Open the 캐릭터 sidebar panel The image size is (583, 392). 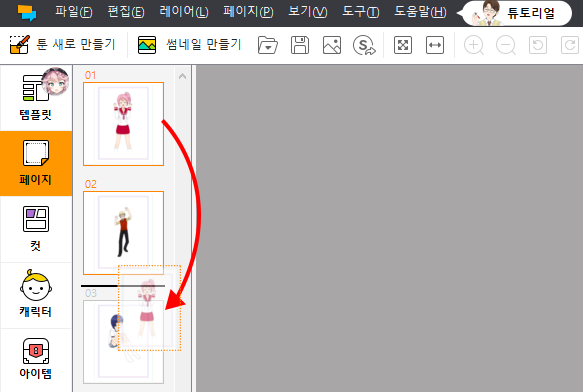[x=36, y=295]
